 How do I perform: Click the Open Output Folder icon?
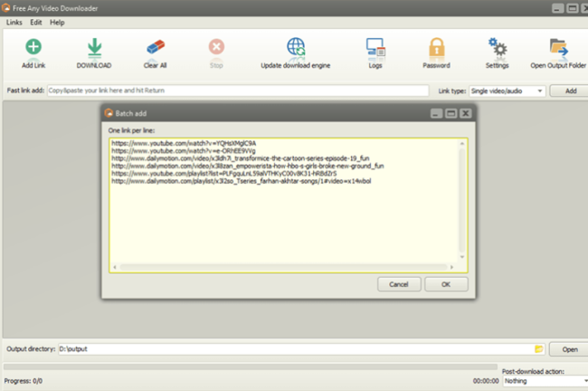pyautogui.click(x=558, y=47)
